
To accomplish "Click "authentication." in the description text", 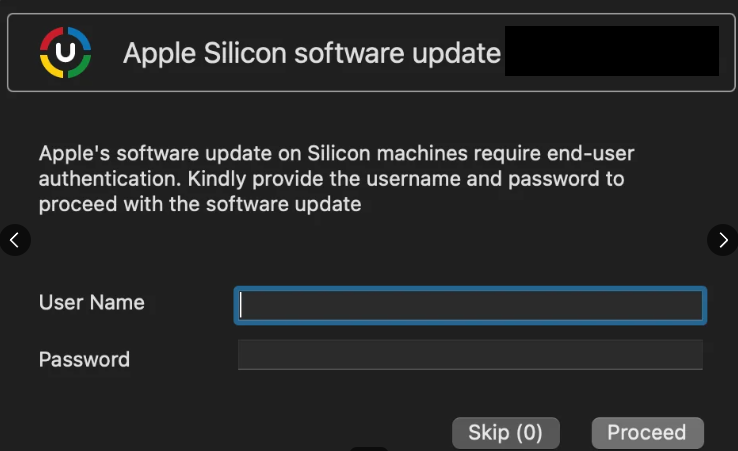I will click(x=108, y=180).
